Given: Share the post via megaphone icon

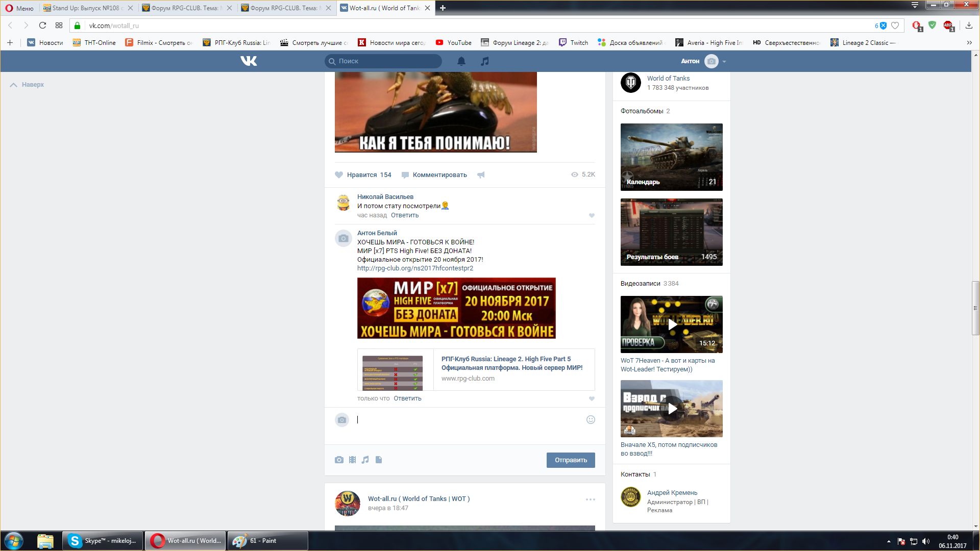Looking at the screenshot, I should (x=481, y=175).
